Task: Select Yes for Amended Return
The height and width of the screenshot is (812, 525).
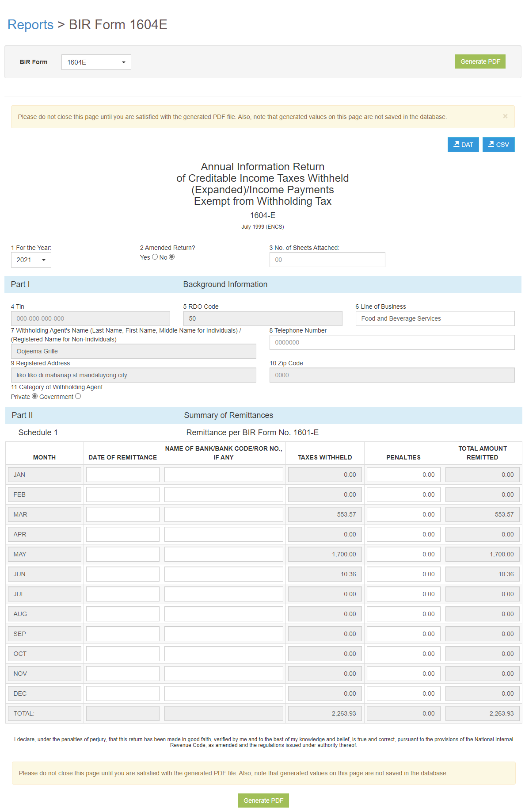Action: [155, 257]
